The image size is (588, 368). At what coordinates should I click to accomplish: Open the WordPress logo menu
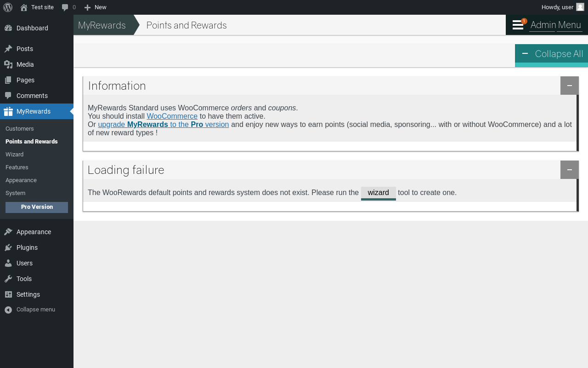coord(8,7)
